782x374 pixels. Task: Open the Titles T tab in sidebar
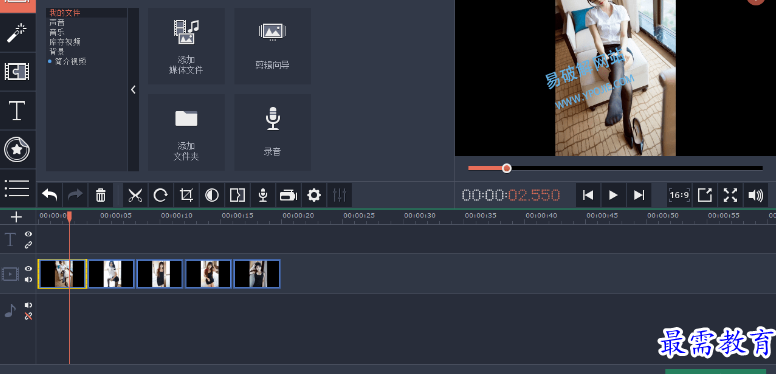[x=17, y=111]
